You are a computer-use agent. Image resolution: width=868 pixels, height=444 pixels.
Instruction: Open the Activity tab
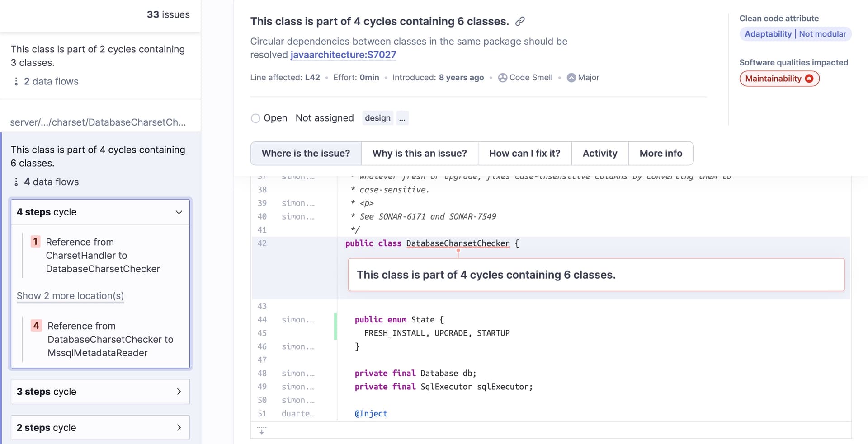(x=600, y=153)
